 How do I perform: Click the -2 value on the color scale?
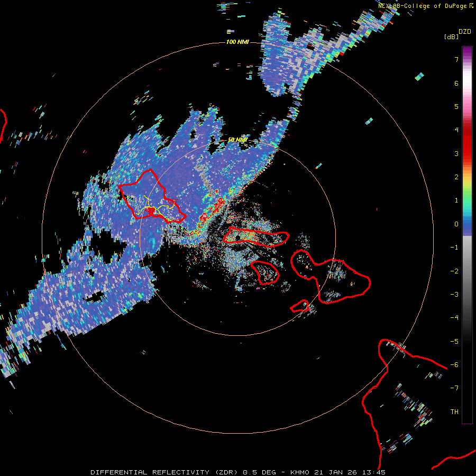point(454,271)
